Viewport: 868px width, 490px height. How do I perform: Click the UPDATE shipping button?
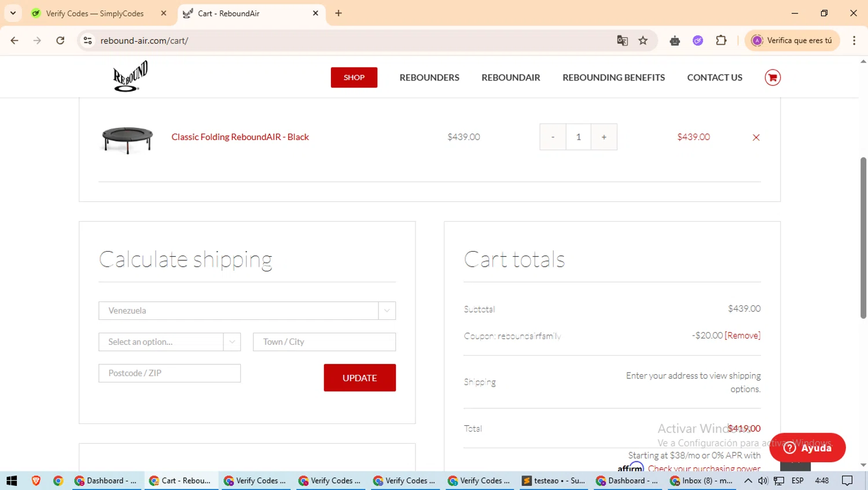click(360, 378)
